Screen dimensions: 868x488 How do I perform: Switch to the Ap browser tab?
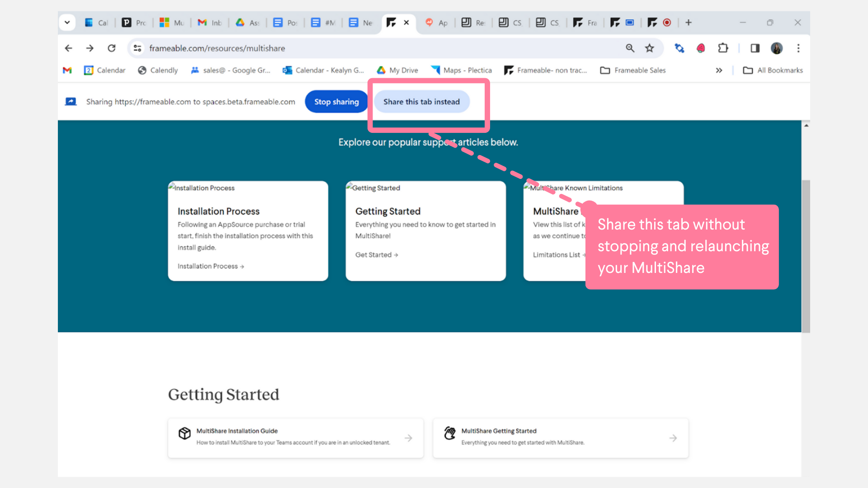pyautogui.click(x=436, y=23)
